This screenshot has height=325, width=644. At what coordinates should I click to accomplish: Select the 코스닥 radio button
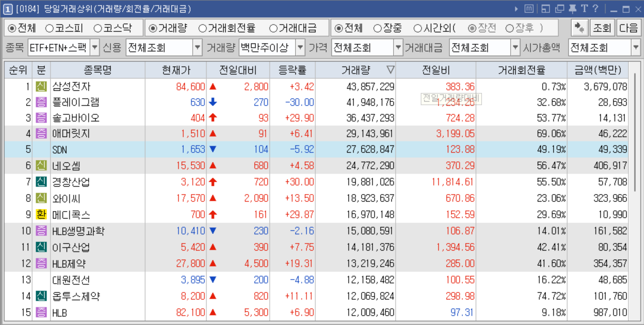click(x=98, y=28)
